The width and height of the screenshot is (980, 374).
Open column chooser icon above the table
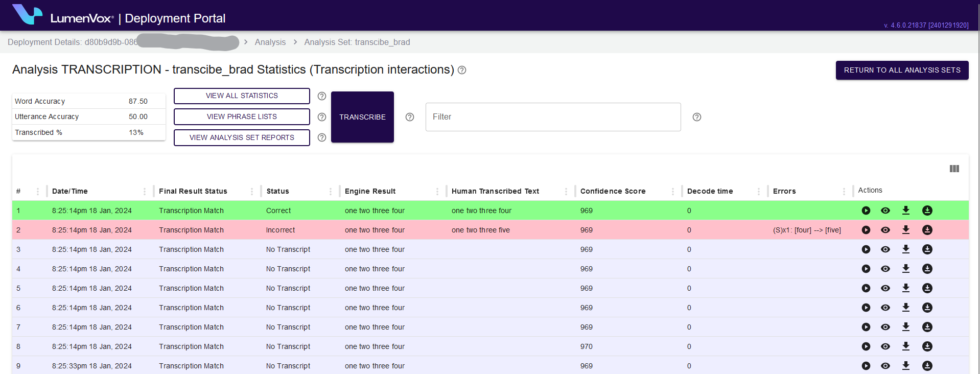(x=954, y=169)
